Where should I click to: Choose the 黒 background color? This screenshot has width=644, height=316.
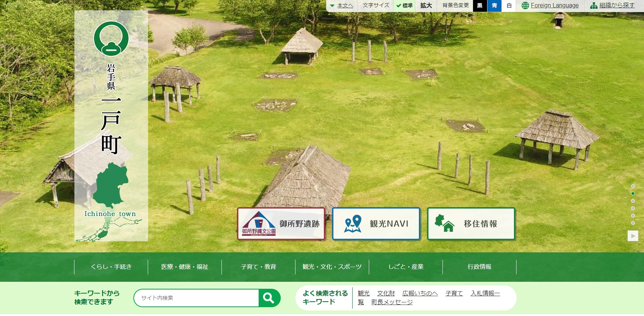[x=480, y=6]
